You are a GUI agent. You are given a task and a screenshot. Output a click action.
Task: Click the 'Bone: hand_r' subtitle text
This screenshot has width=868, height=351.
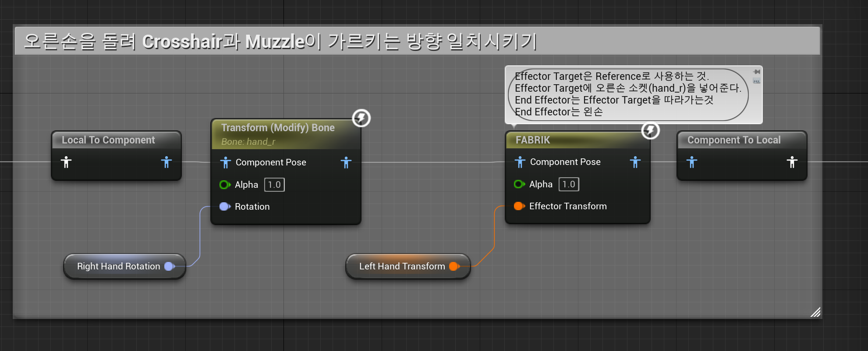pos(248,142)
